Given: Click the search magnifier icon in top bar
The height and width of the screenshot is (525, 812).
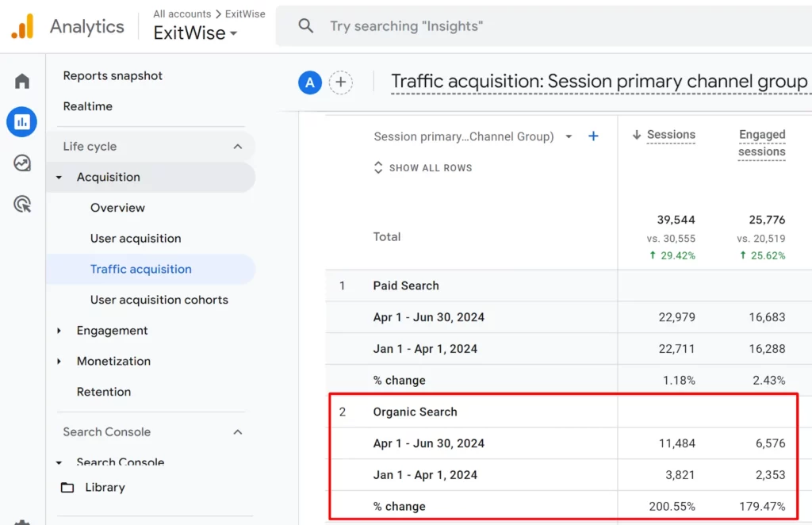Looking at the screenshot, I should 305,25.
